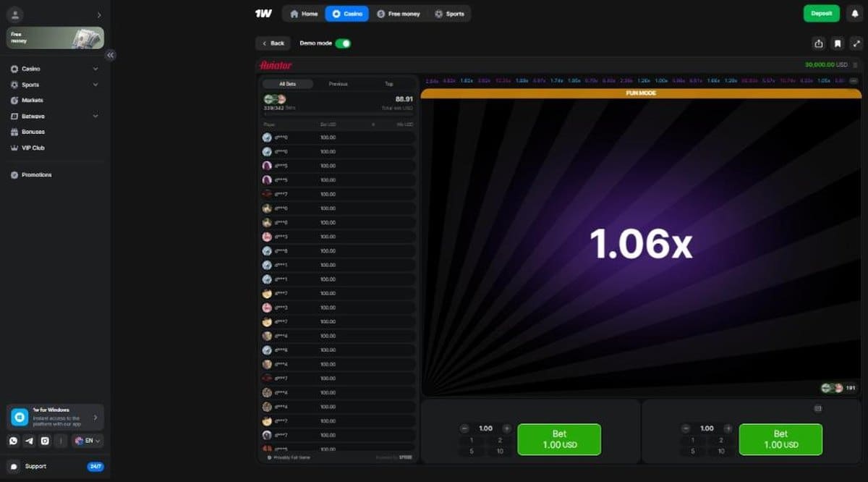Screen dimensions: 868x482
Task: Click the 30,000.00 USD balance
Action: click(x=825, y=64)
